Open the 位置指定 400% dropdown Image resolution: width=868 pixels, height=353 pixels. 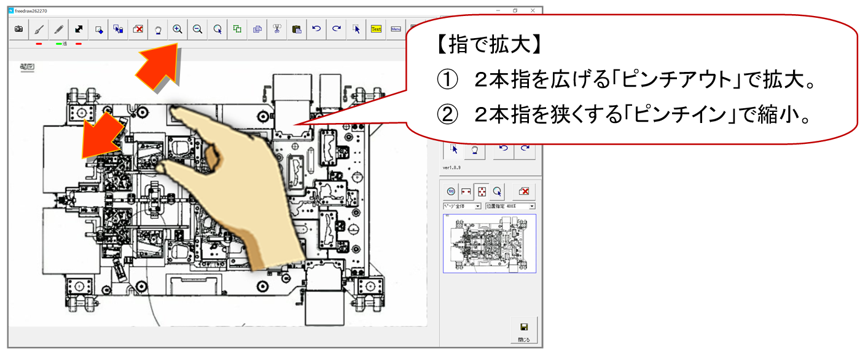510,206
